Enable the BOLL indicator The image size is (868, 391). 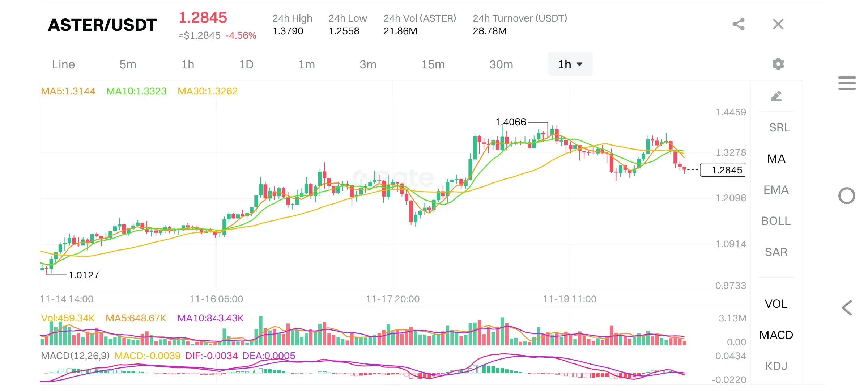(x=776, y=221)
